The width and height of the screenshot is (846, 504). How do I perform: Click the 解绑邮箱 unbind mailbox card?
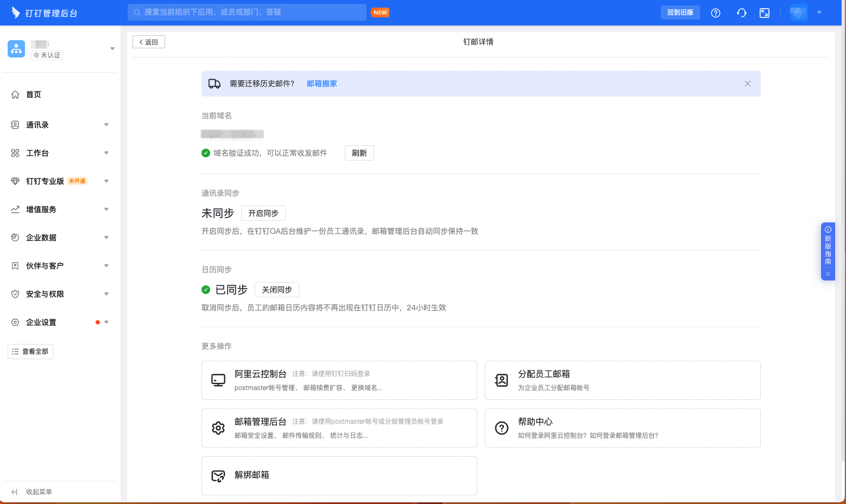point(339,476)
